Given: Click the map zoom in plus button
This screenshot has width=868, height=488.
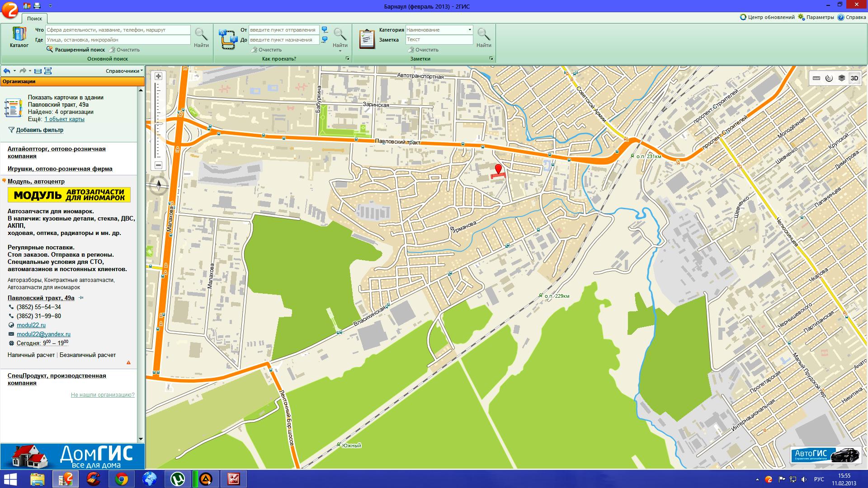Looking at the screenshot, I should click(x=158, y=76).
